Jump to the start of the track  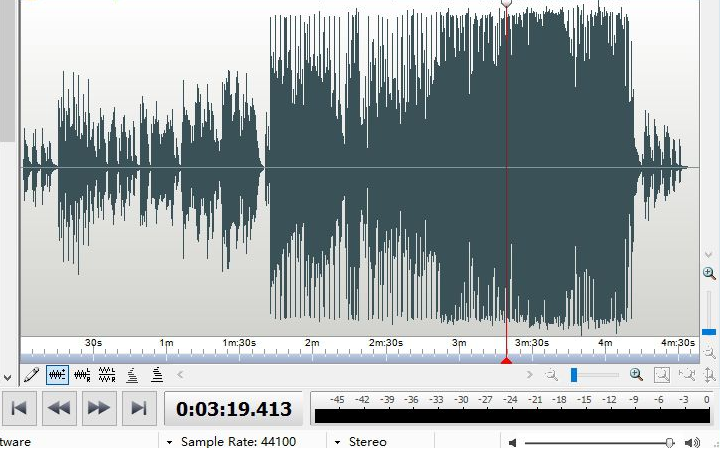coord(19,408)
